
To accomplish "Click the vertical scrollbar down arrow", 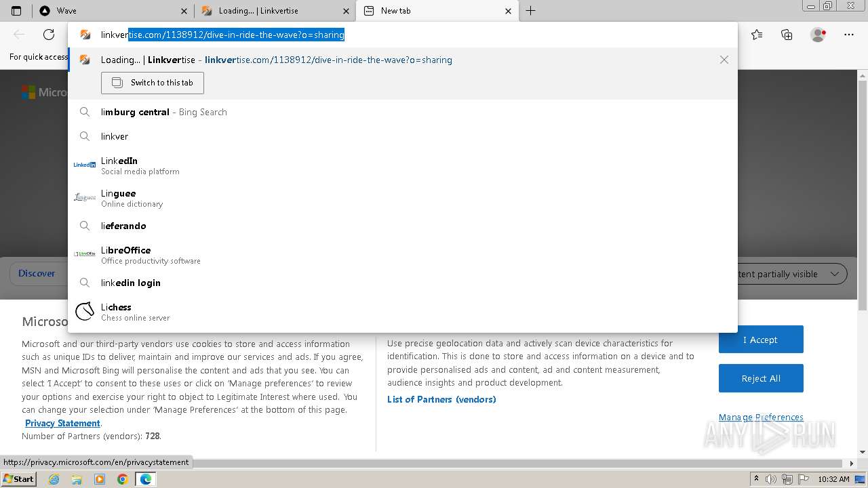I will point(863,452).
